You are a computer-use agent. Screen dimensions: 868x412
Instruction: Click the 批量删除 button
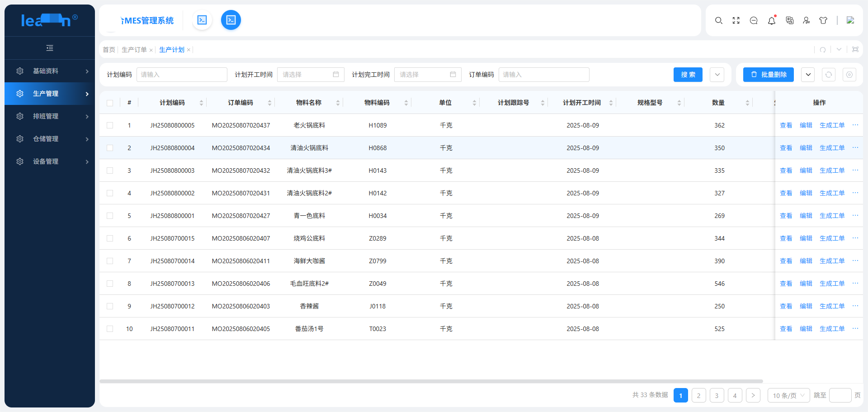[x=769, y=75]
